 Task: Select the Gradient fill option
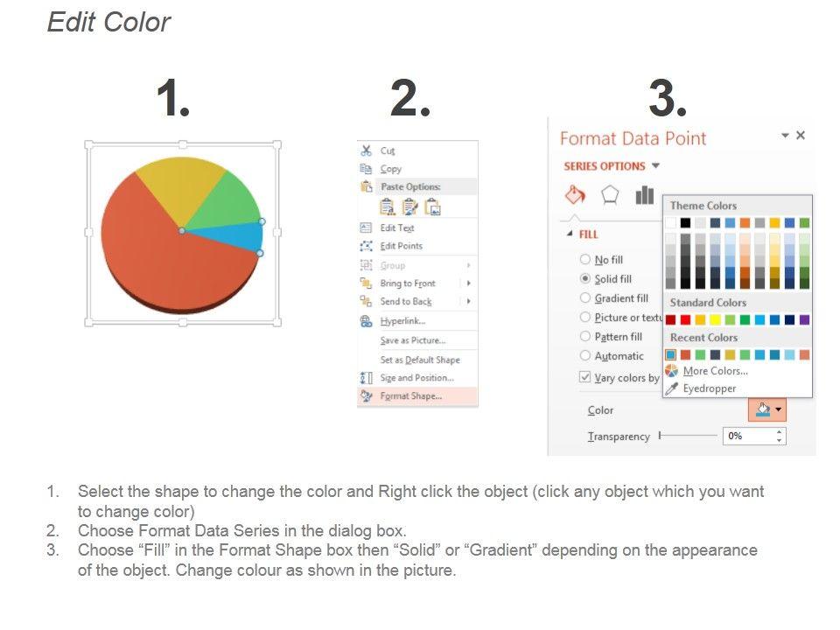click(585, 298)
